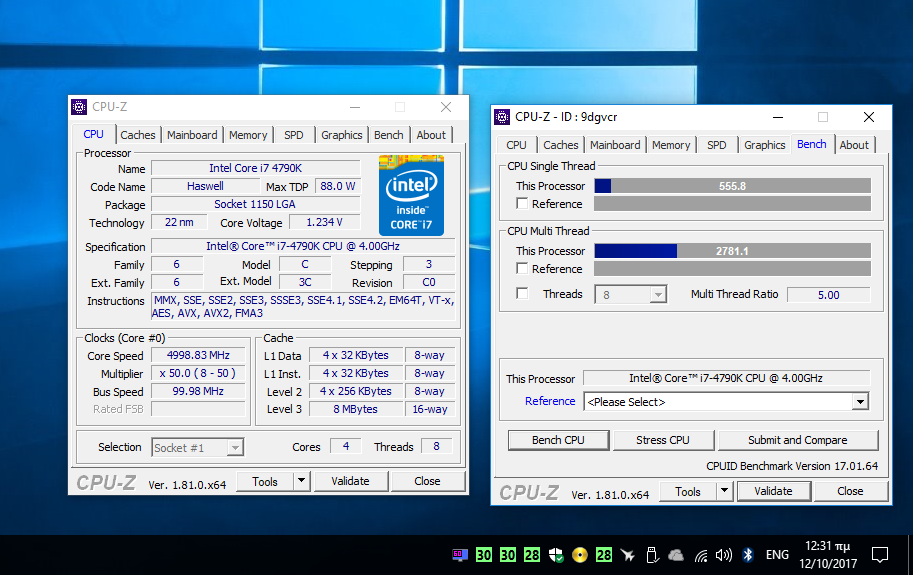Click the Bench CPU button
Viewport: 913px width, 575px height.
558,440
